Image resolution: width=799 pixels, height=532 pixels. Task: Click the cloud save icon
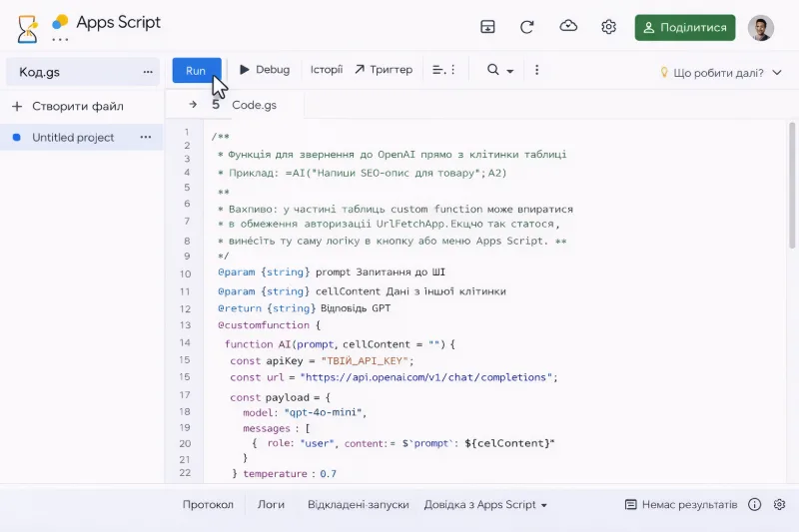568,26
